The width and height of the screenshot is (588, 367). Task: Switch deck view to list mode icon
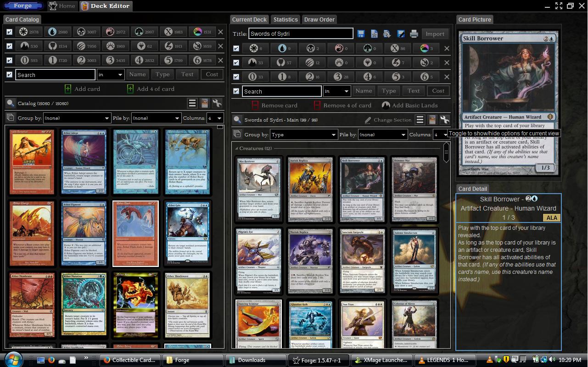click(420, 120)
